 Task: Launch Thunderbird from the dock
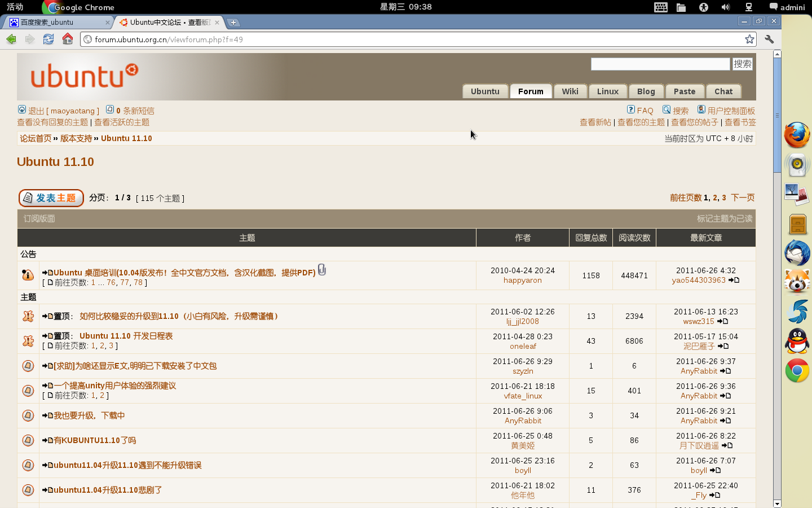[797, 253]
